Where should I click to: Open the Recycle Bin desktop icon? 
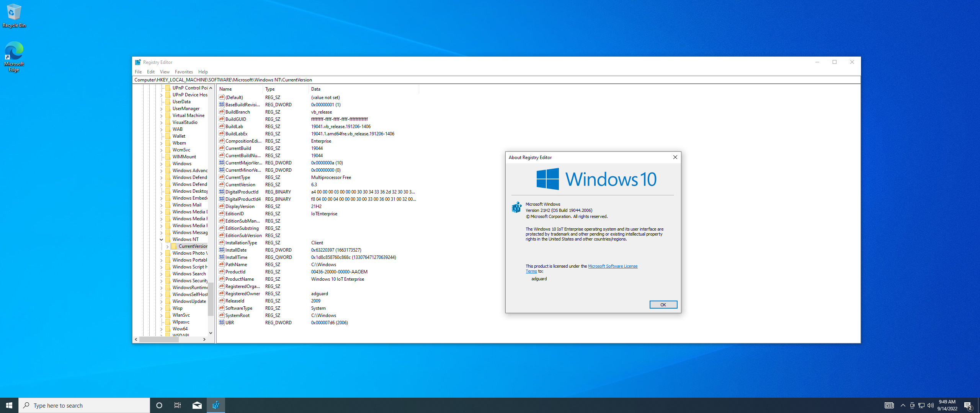(14, 15)
